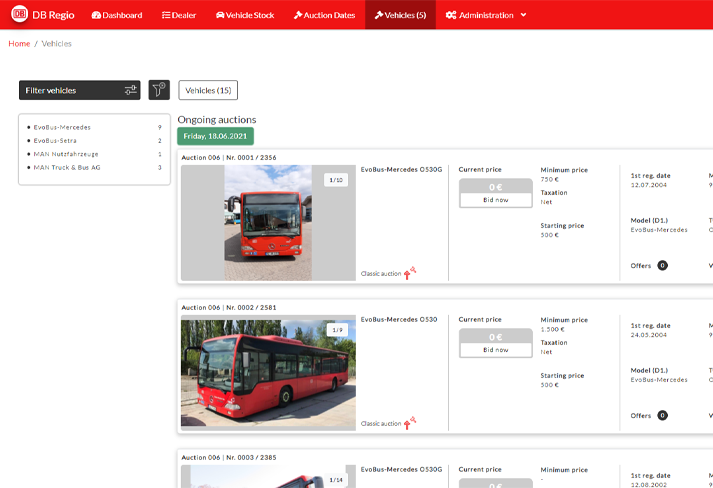The width and height of the screenshot is (713, 488).
Task: Click the Vehicle Stock car icon
Action: click(220, 15)
